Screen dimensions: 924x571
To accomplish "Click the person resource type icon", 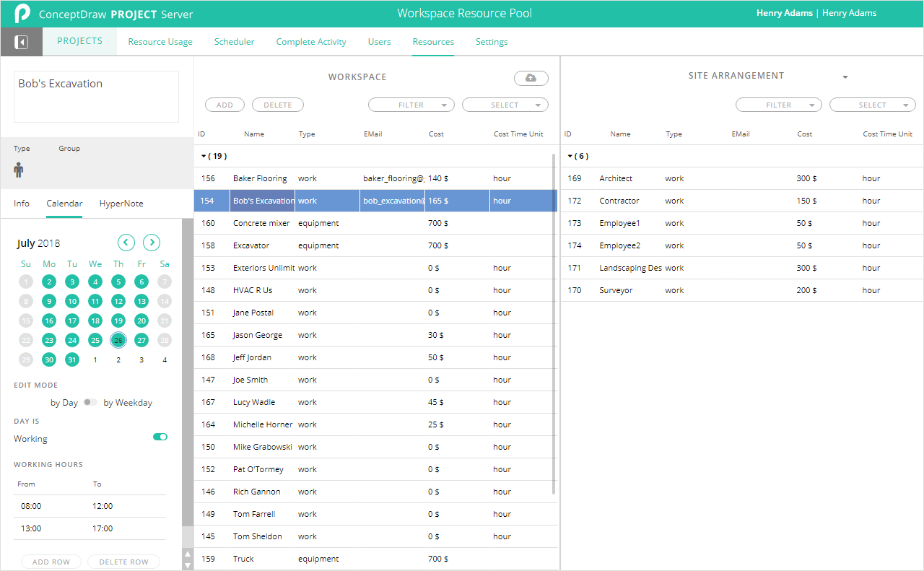I will 19,170.
